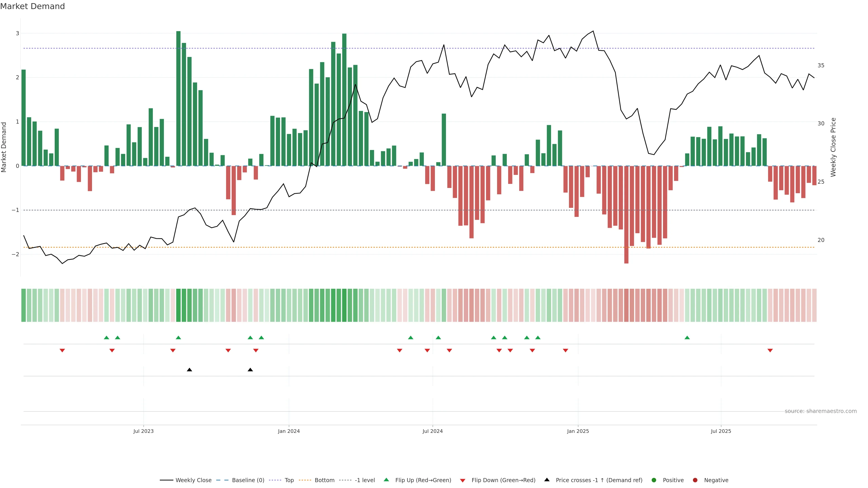Image resolution: width=868 pixels, height=488 pixels.
Task: Click the Jul 2023 x-axis label
Action: coord(143,431)
